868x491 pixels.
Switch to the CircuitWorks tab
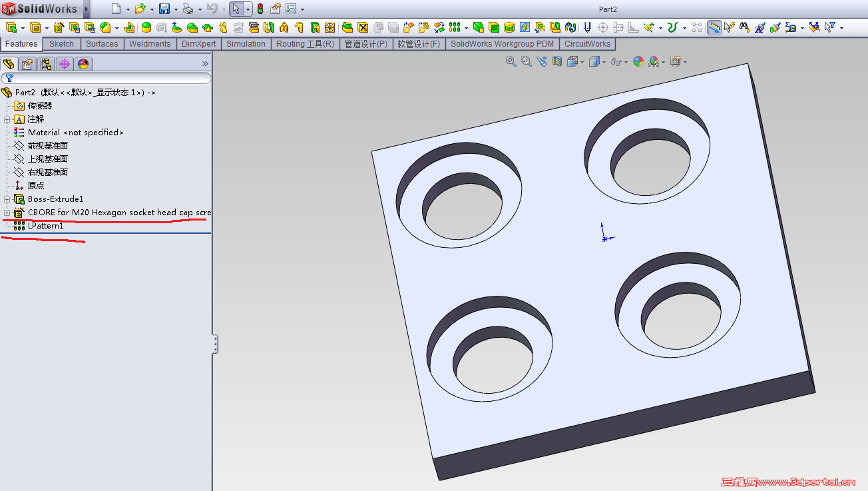588,44
